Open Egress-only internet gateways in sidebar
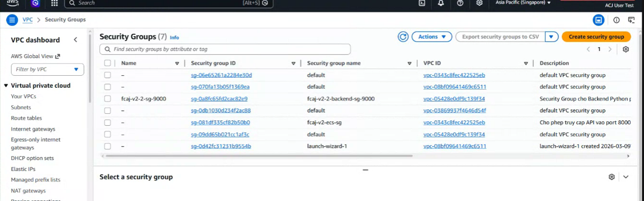The image size is (644, 201). pyautogui.click(x=36, y=143)
